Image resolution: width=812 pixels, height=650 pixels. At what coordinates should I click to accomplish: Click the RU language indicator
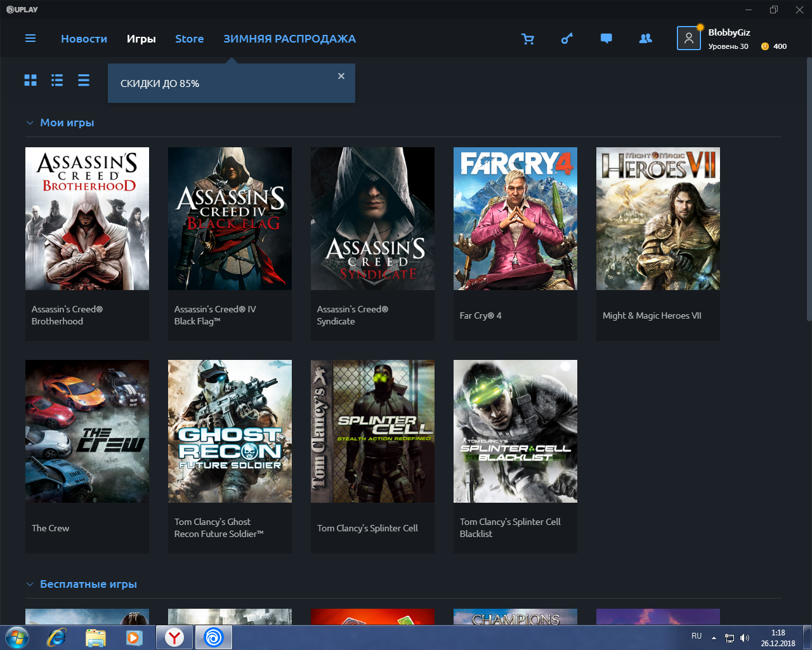[697, 636]
